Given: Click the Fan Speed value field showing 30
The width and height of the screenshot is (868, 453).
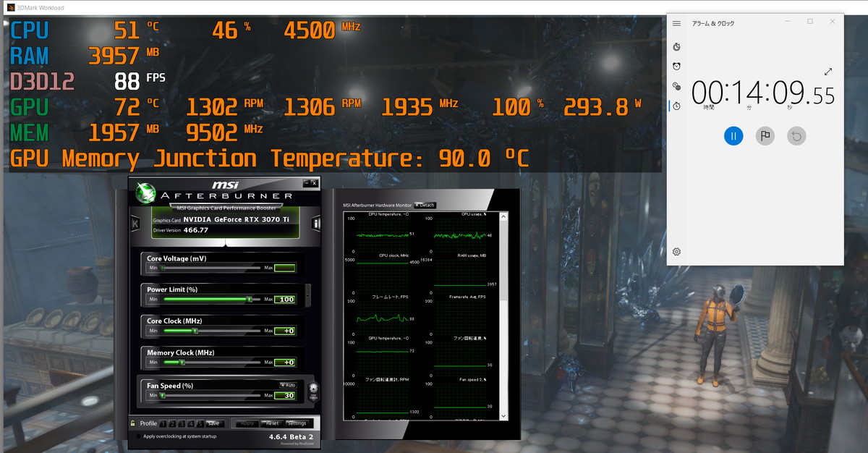Looking at the screenshot, I should point(285,395).
